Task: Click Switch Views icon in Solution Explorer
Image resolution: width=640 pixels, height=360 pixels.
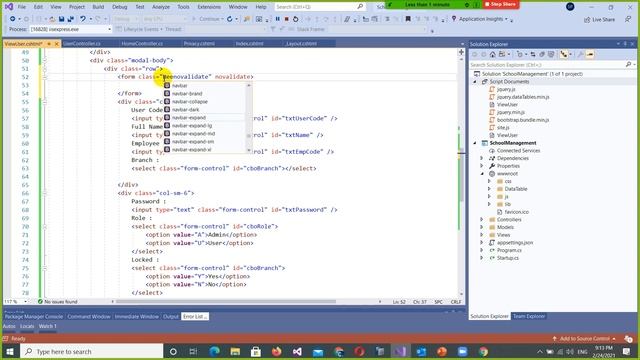Action: pos(502,54)
